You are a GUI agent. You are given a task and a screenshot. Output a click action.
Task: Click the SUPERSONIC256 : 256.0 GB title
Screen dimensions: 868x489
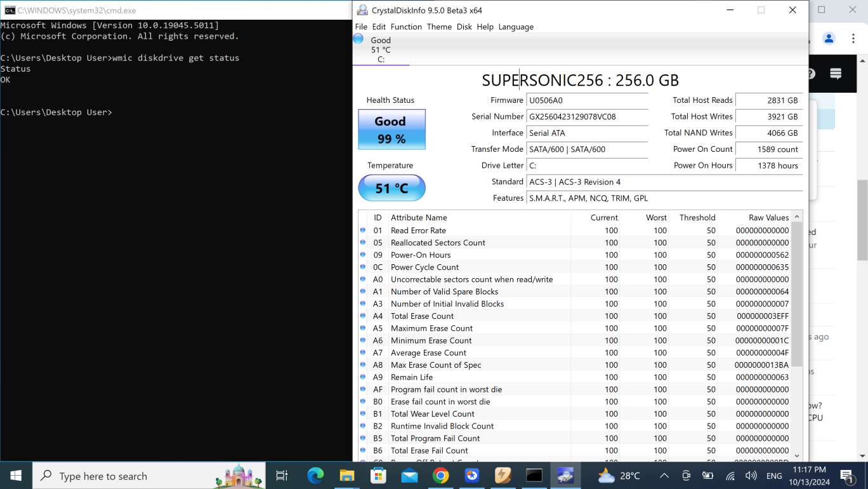pos(580,80)
